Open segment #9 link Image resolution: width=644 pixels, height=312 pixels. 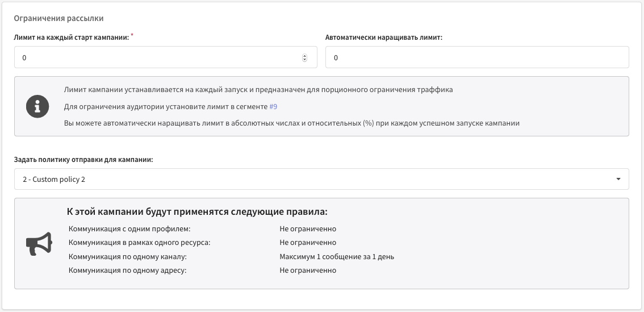point(273,106)
